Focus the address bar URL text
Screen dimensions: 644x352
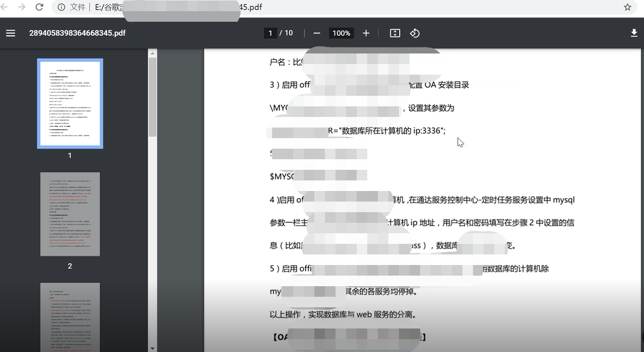click(x=178, y=7)
